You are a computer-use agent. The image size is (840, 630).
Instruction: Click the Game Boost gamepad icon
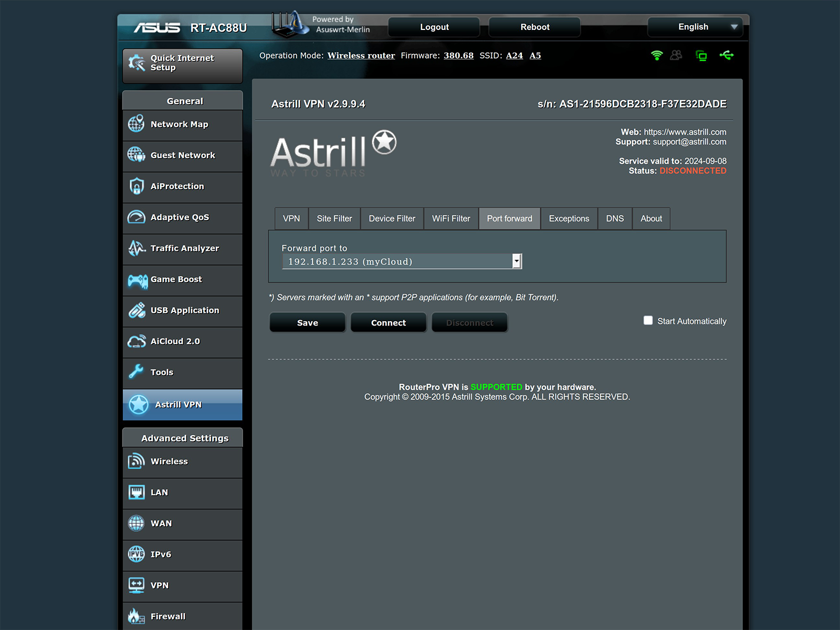click(138, 281)
